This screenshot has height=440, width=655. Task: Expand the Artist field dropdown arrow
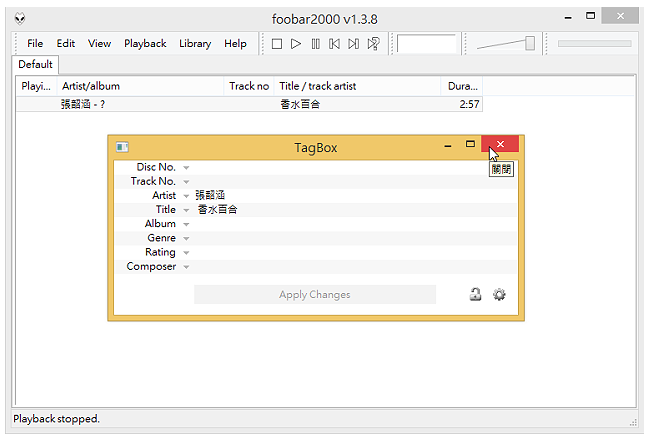tap(186, 196)
